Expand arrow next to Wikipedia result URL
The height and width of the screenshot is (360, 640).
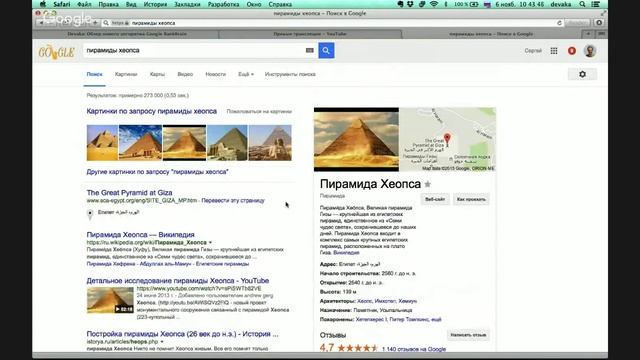coord(210,242)
